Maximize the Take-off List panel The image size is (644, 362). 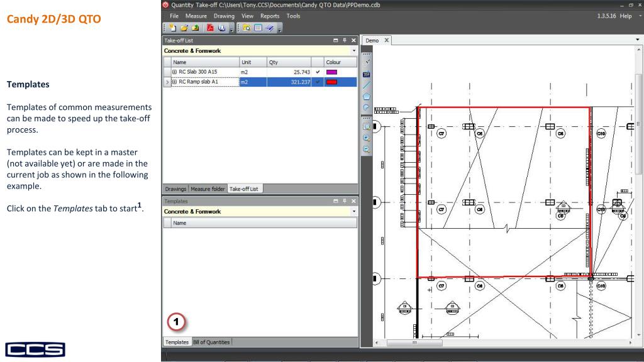coord(336,40)
